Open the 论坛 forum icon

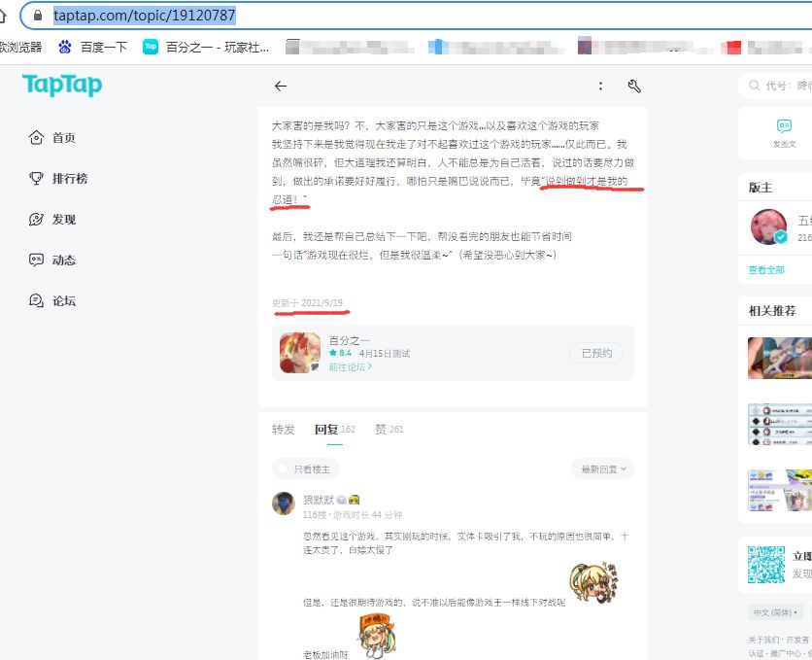36,301
